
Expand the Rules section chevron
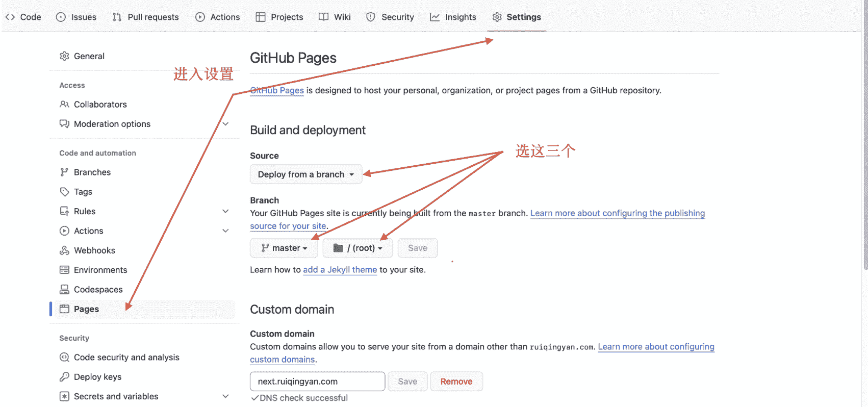[x=225, y=211]
